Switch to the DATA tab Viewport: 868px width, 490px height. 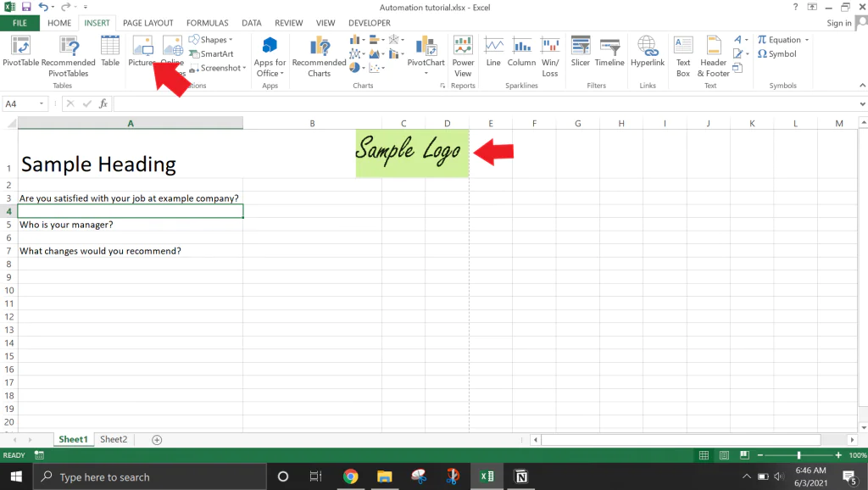[x=251, y=23]
